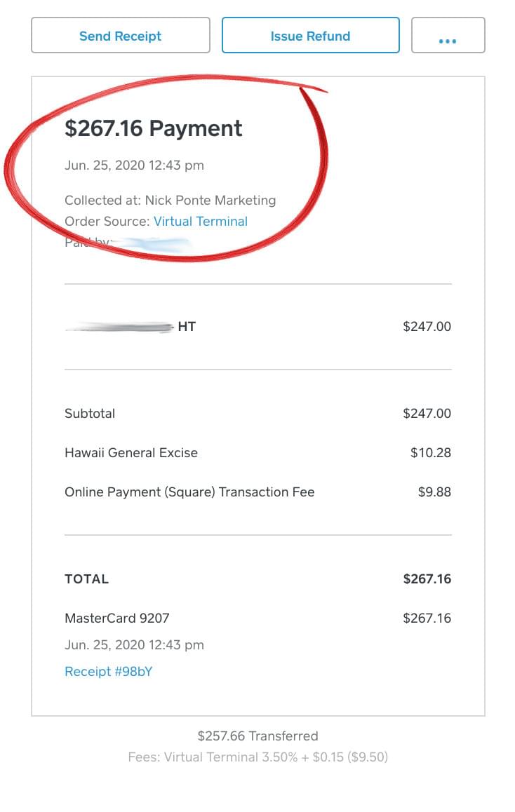This screenshot has width=515, height=812.
Task: Select the date below MasterCard 9207
Action: click(x=134, y=645)
